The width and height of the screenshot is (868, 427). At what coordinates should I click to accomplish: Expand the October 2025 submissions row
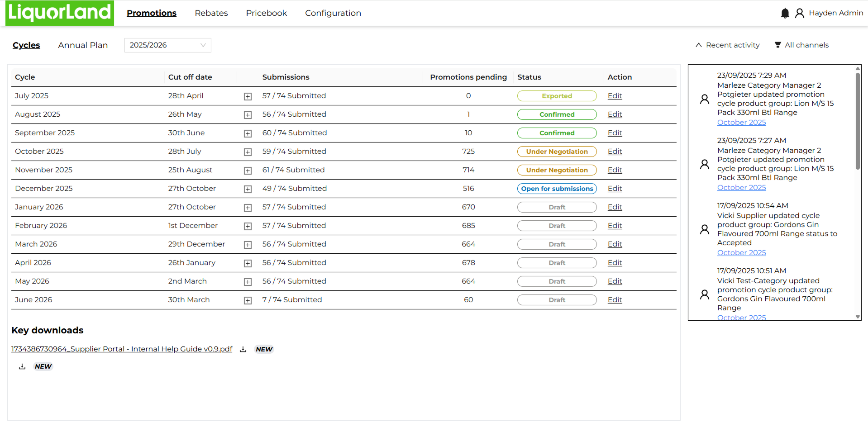point(248,152)
